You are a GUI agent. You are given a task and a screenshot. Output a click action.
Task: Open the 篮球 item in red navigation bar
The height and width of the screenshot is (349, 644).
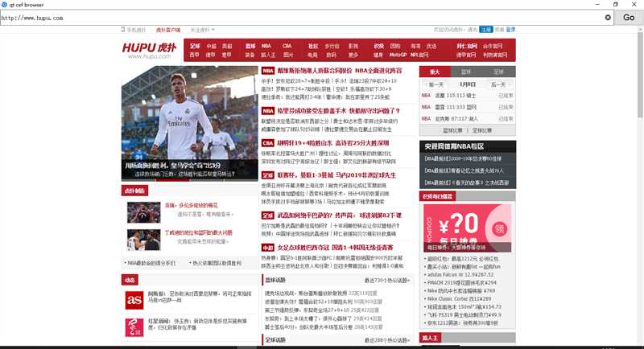250,46
